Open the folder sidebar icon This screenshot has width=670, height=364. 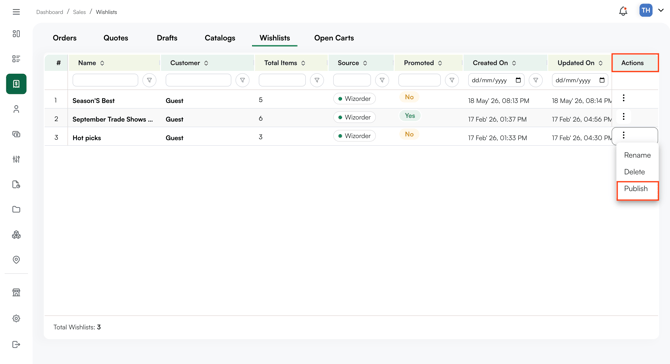click(16, 209)
